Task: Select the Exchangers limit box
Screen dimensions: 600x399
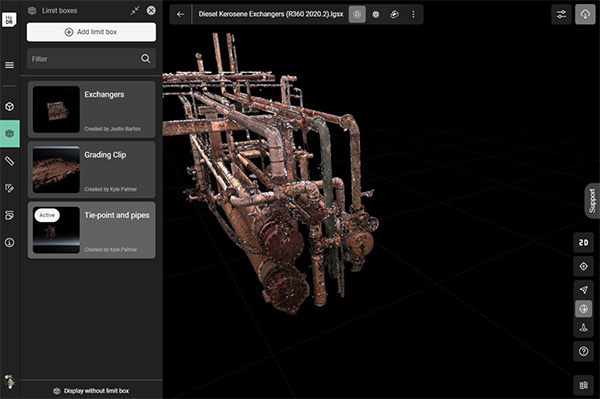Action: [x=91, y=109]
